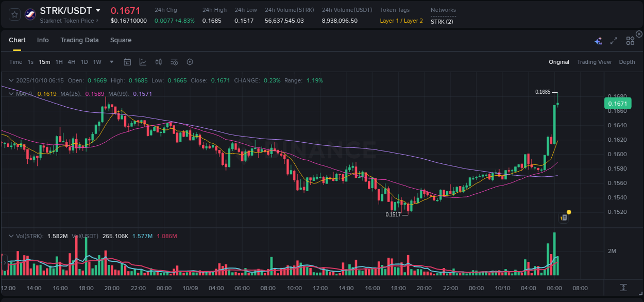Click the chat bubble icon near the chart
The width and height of the screenshot is (644, 302).
(x=563, y=217)
